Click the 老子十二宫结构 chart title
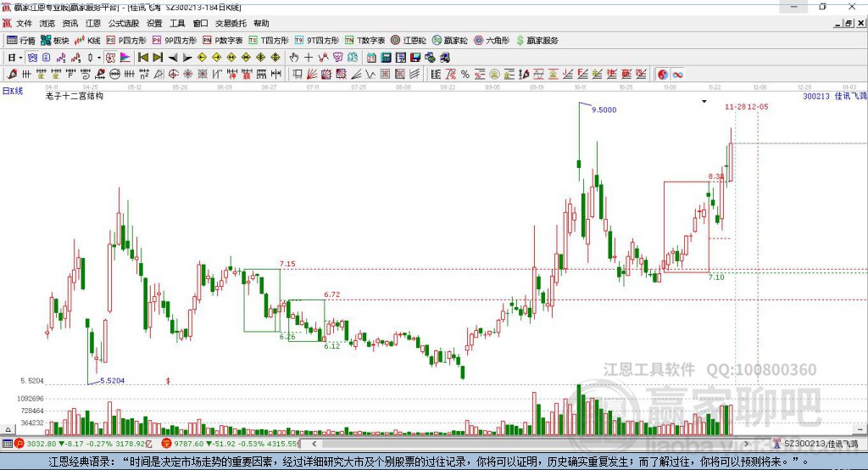 pos(75,96)
